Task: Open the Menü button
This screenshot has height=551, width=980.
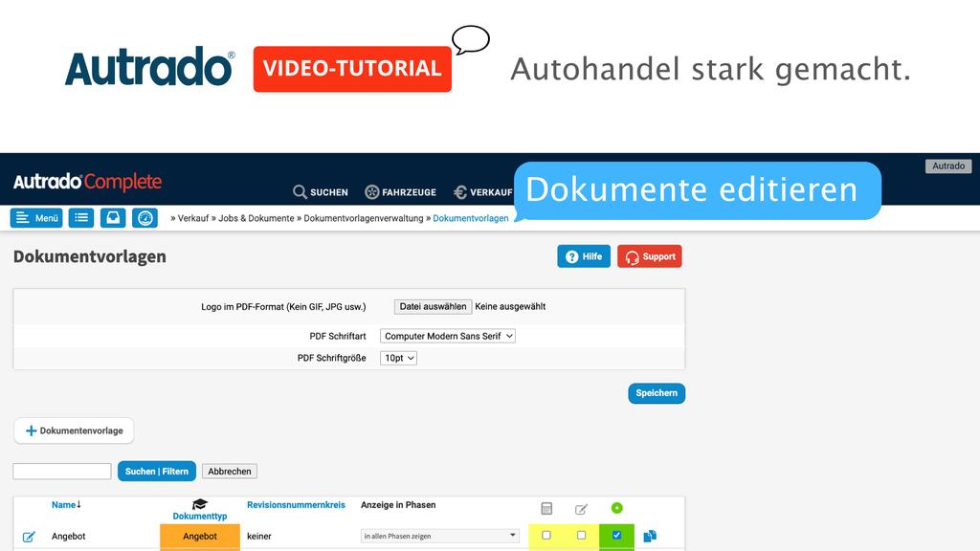Action: click(36, 218)
